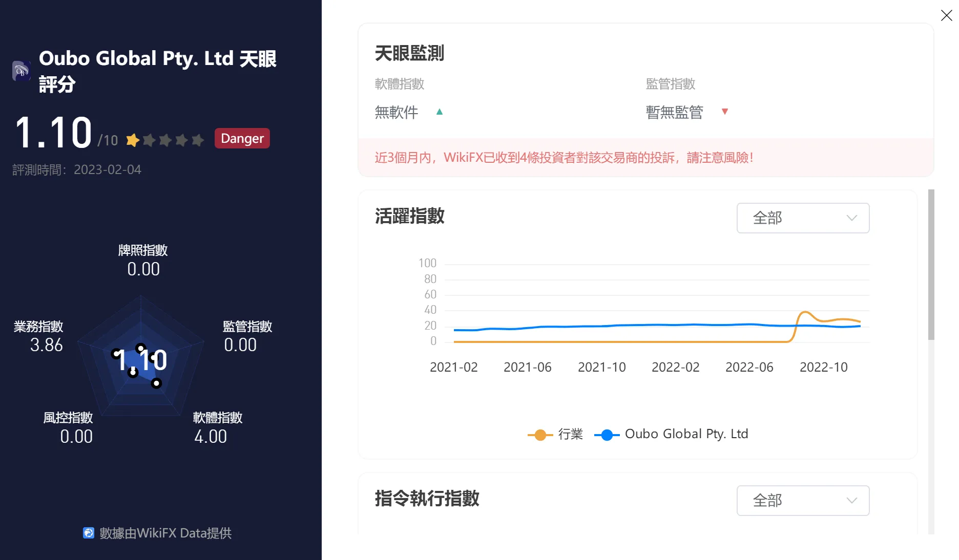Click the 無軟件 software index value
The width and height of the screenshot is (959, 560).
click(x=397, y=112)
